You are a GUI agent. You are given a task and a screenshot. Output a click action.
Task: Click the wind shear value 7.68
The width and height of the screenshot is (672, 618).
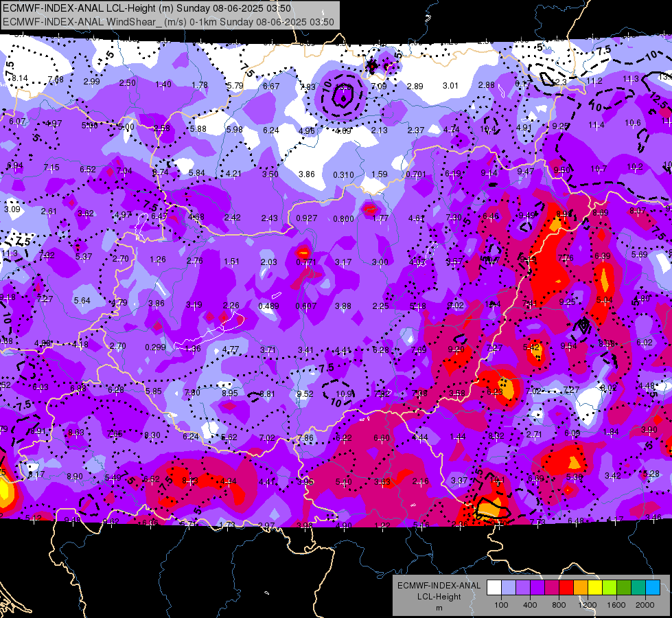(x=56, y=80)
